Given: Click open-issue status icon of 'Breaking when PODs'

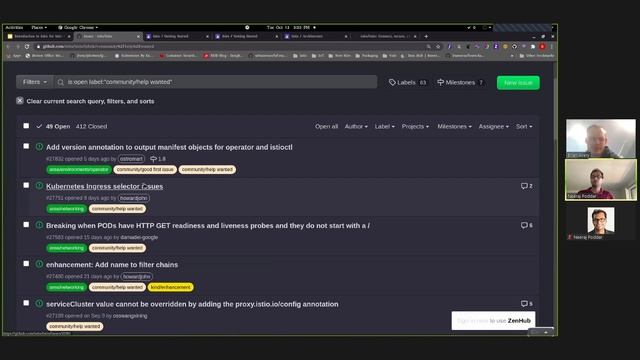Looking at the screenshot, I should click(x=39, y=224).
